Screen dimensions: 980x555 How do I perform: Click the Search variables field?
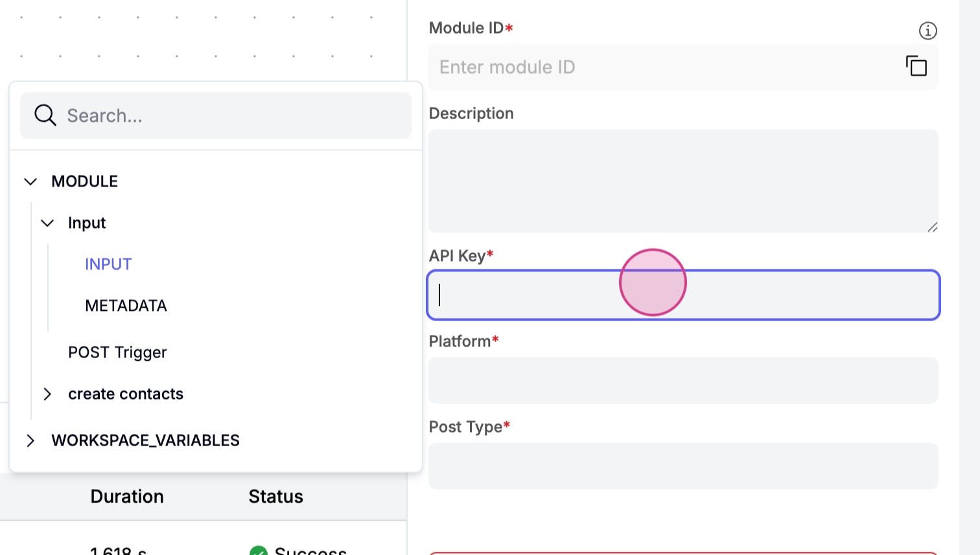pos(233,115)
